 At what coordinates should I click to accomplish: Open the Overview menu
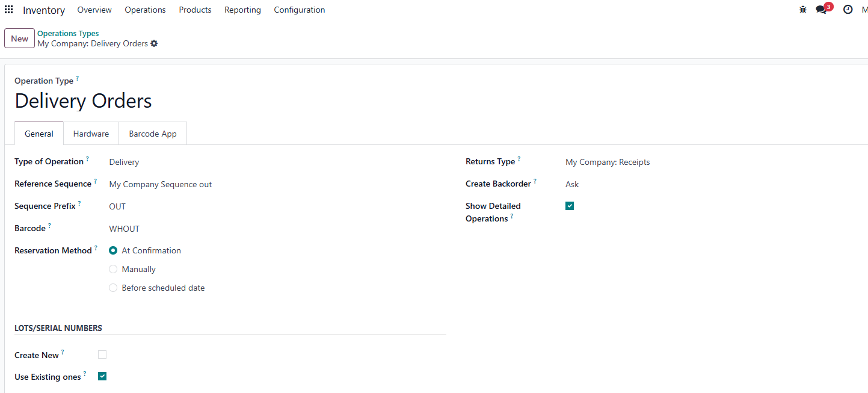click(94, 10)
